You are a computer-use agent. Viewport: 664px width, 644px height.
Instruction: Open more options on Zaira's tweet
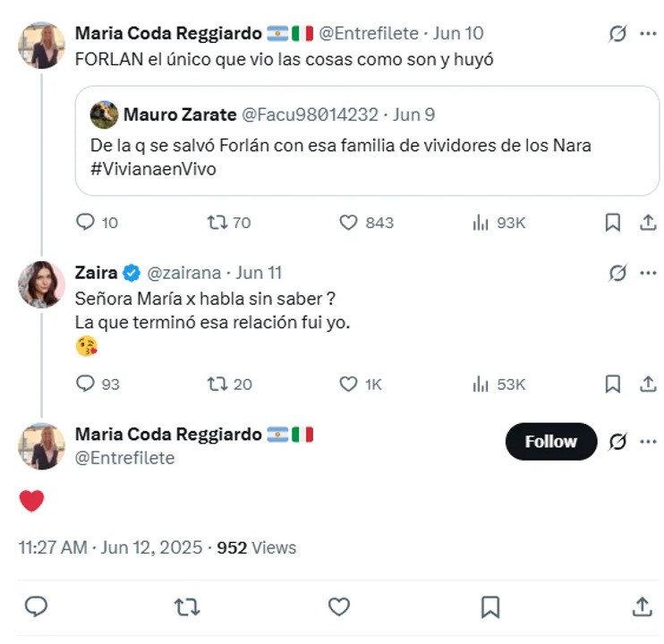(648, 273)
